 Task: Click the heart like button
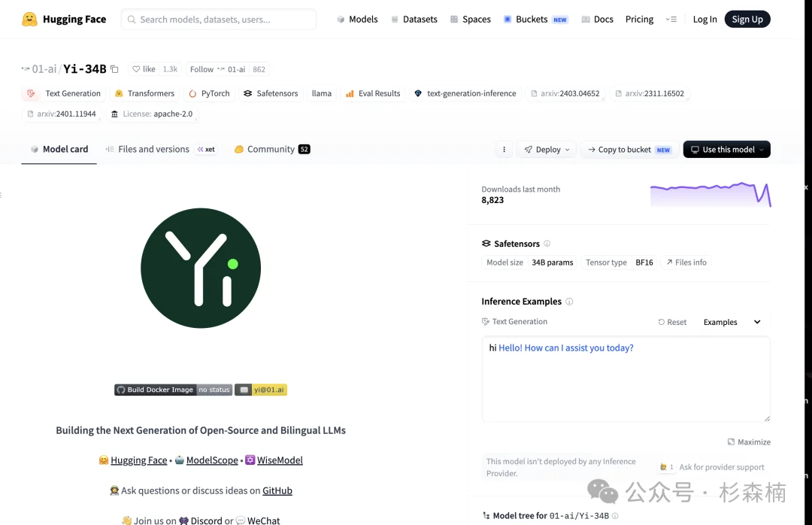click(144, 69)
